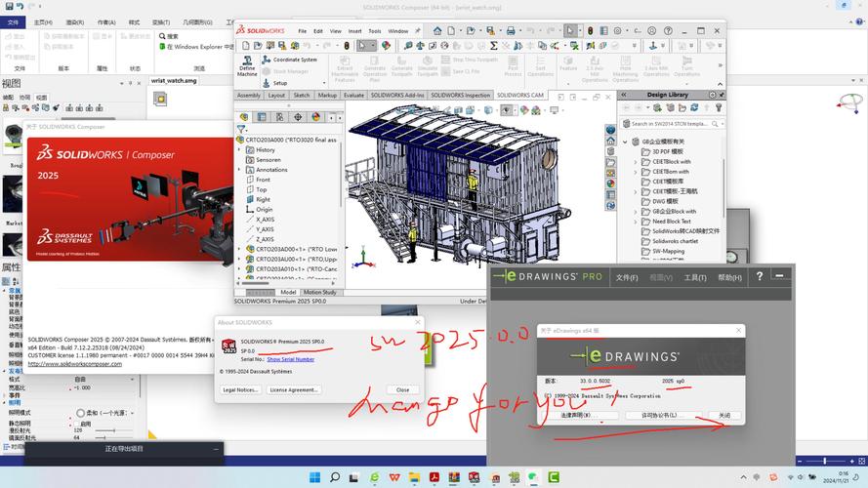Click the Define Machine icon in SOLIDWORKS CAM
Screen dimensions: 868x488
(247, 65)
